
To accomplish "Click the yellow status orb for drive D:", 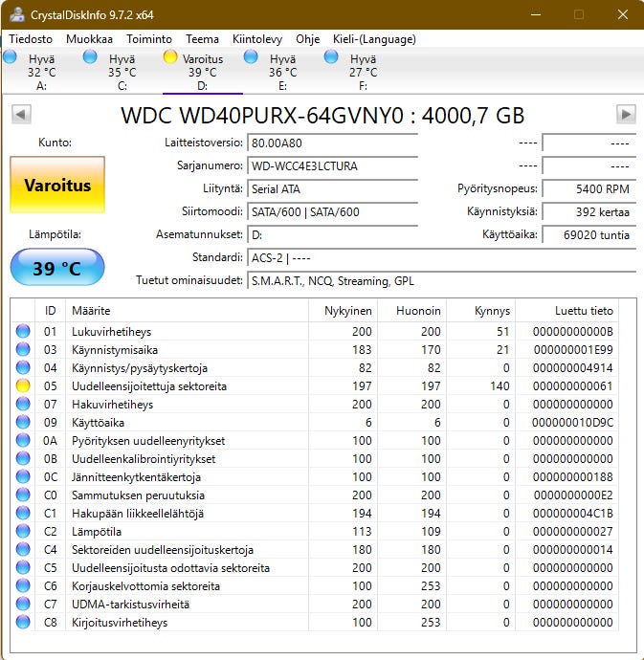I will [x=170, y=56].
